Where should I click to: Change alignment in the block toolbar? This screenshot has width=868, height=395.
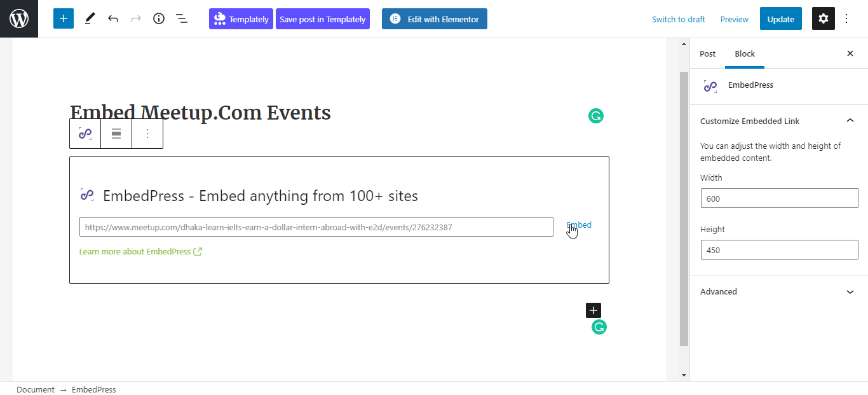click(116, 134)
